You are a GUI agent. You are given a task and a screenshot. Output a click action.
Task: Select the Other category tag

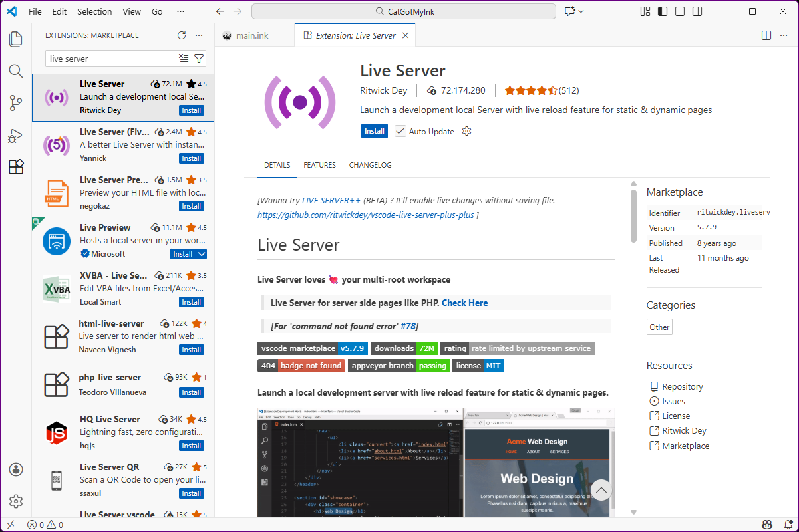point(659,327)
